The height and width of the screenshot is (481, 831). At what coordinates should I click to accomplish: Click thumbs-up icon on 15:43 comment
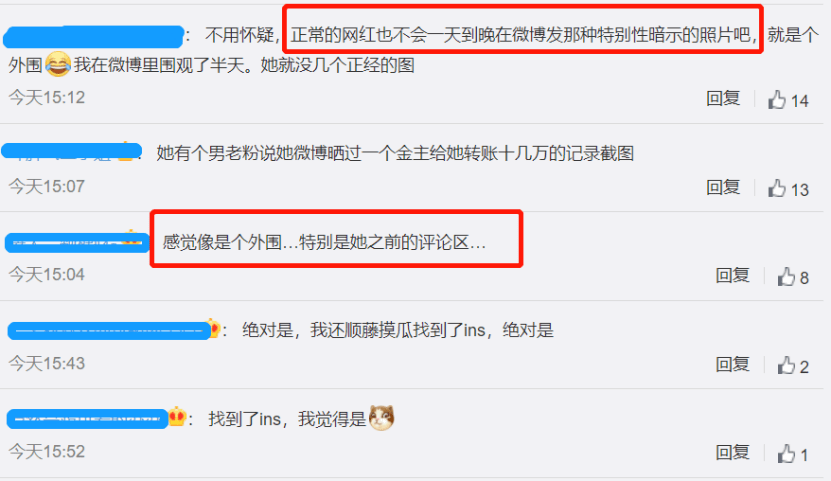[786, 365]
